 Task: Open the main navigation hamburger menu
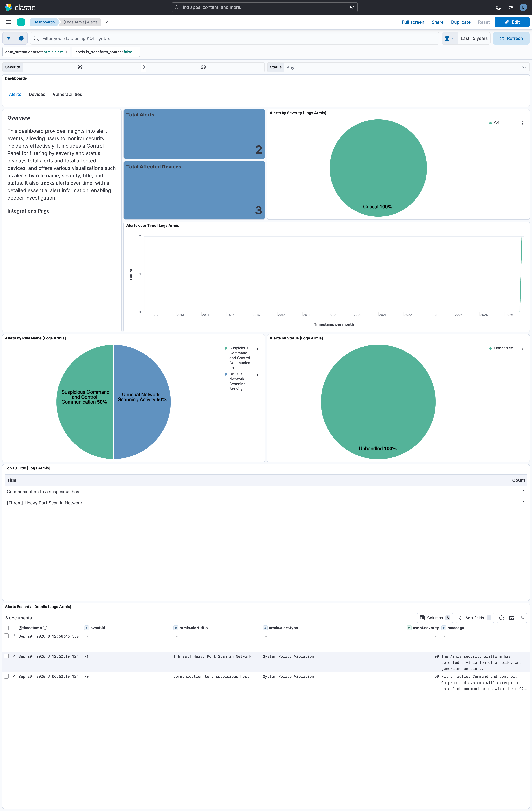tap(9, 22)
